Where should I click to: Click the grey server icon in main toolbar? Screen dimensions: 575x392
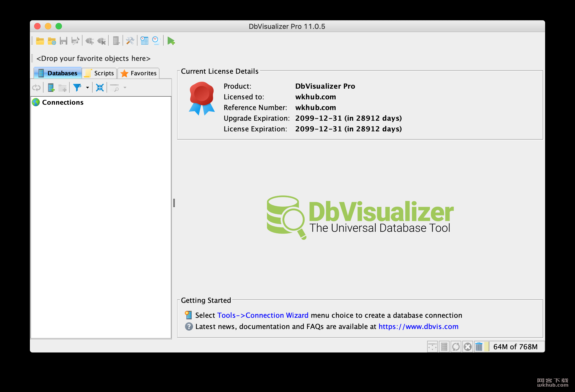click(x=116, y=41)
